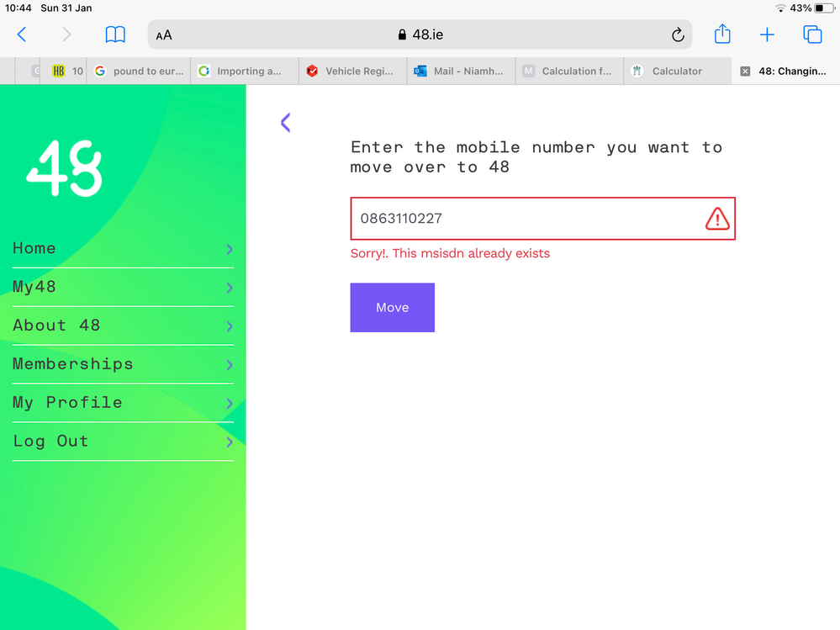The width and height of the screenshot is (840, 630).
Task: Close the 48: Changing tab
Action: point(745,71)
